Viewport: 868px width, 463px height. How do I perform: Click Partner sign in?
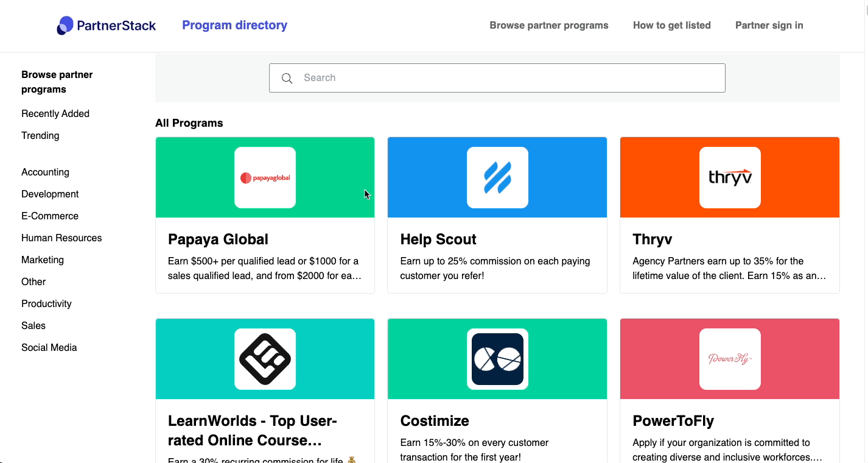(x=769, y=25)
